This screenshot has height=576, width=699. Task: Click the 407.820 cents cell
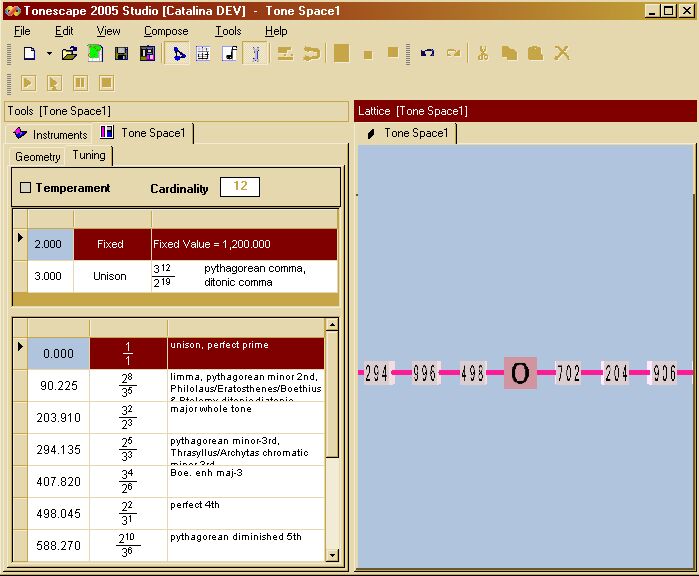pos(58,481)
